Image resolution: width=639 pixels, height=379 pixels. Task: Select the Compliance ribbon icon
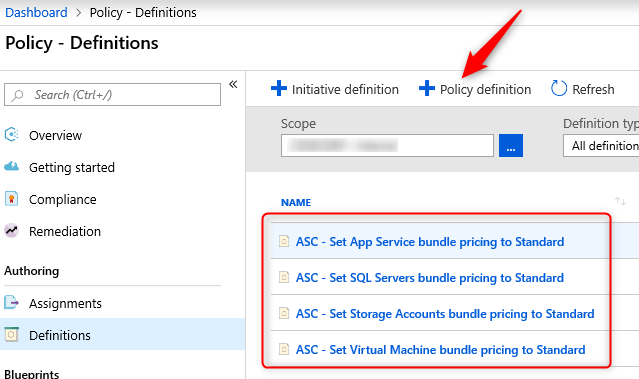click(11, 198)
